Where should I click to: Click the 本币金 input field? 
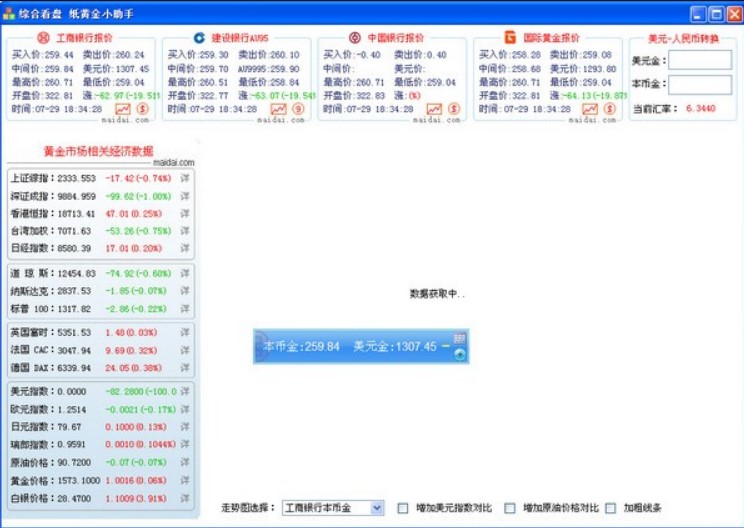pos(700,84)
